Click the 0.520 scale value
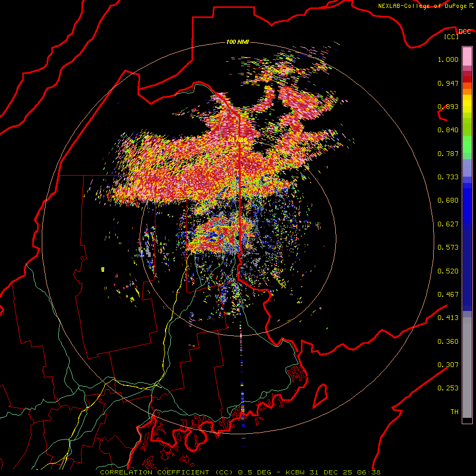Screen dimensions: 476x476 [x=448, y=271]
